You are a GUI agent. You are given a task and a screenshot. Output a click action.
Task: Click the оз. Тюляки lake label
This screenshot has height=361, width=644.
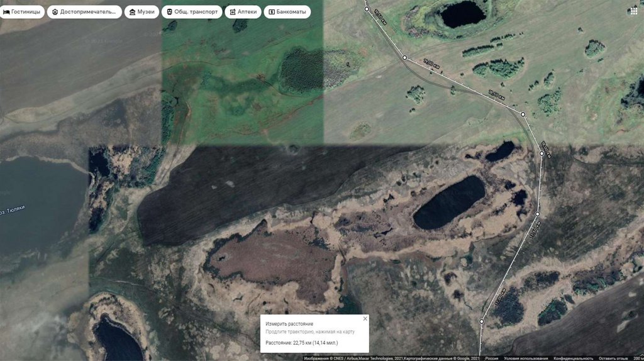(13, 209)
